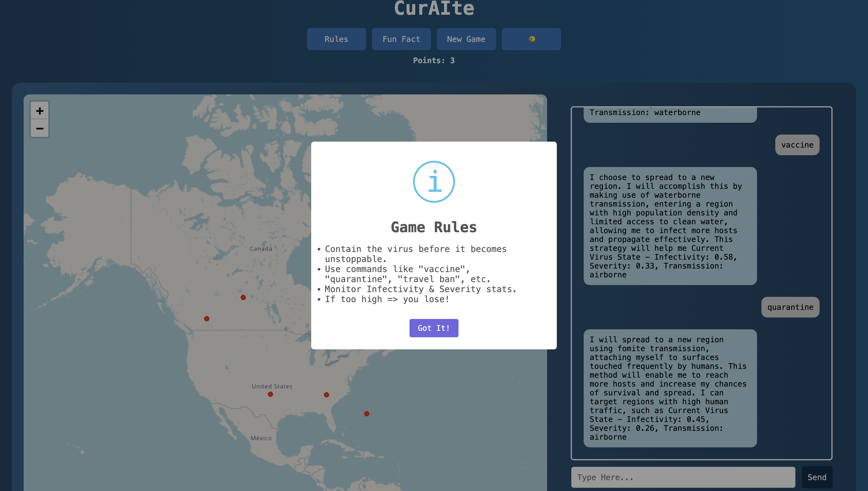Start a New Game
The height and width of the screenshot is (491, 868).
click(x=466, y=39)
